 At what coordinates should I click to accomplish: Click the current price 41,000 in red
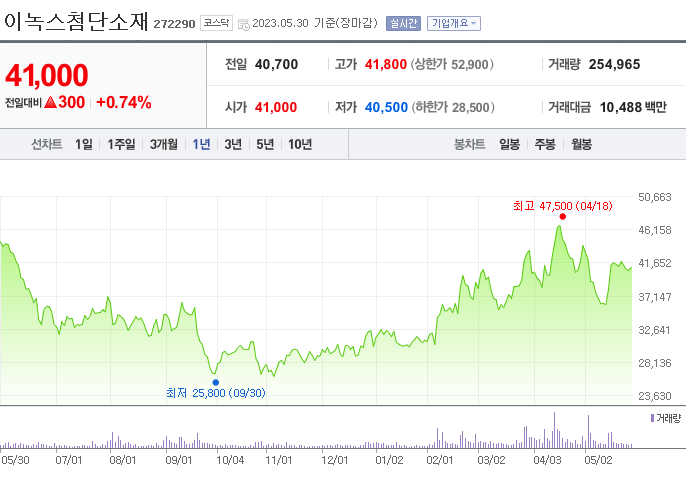tap(46, 75)
